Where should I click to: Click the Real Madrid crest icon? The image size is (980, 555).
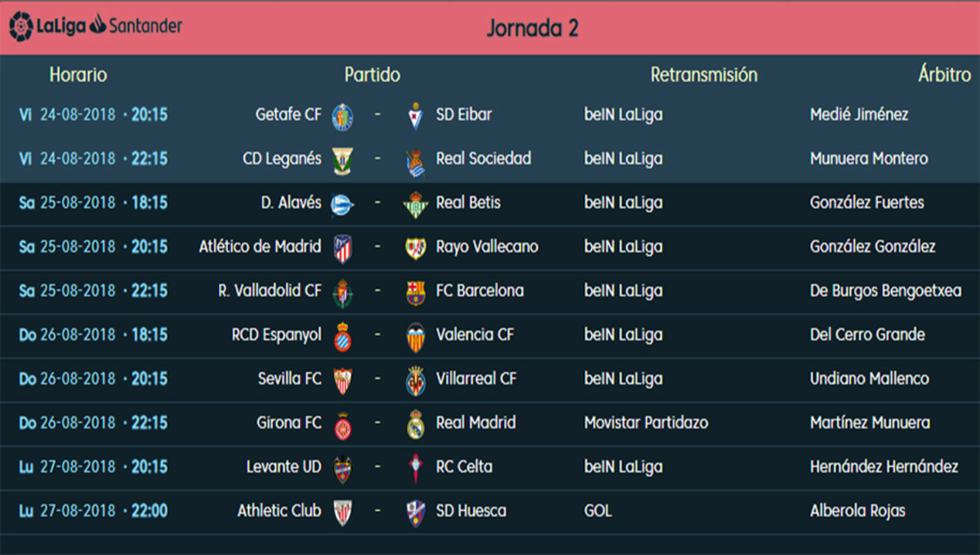click(x=416, y=424)
